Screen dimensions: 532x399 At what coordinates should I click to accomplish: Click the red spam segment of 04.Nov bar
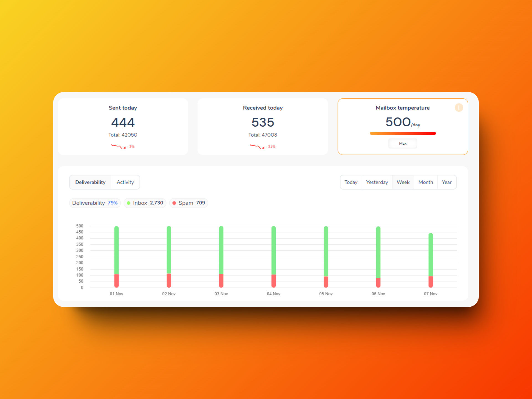[x=273, y=281]
